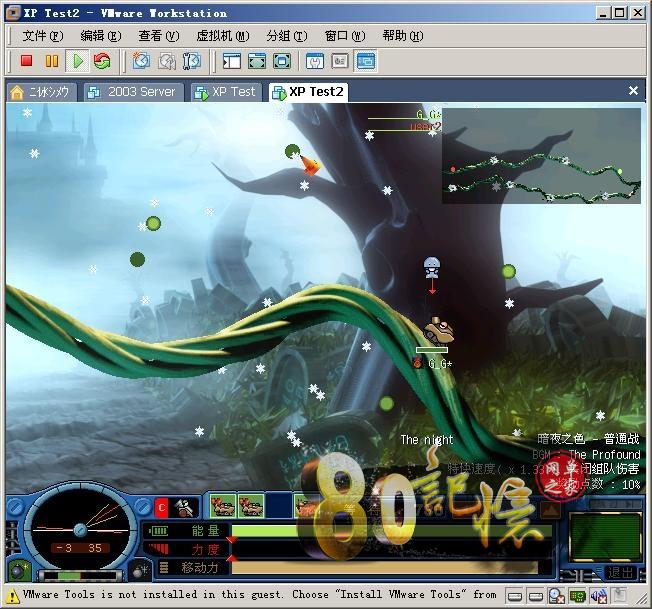
Task: Click the green Power On play button
Action: (x=77, y=61)
